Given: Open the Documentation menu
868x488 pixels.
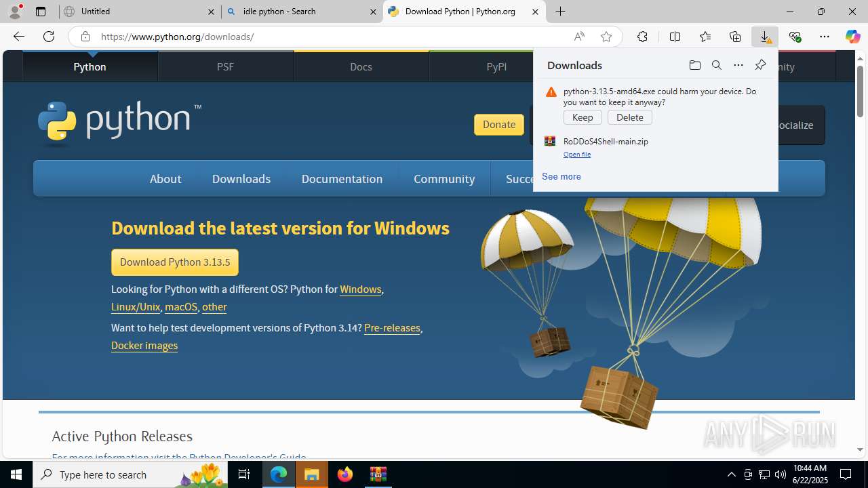Looking at the screenshot, I should [x=342, y=179].
